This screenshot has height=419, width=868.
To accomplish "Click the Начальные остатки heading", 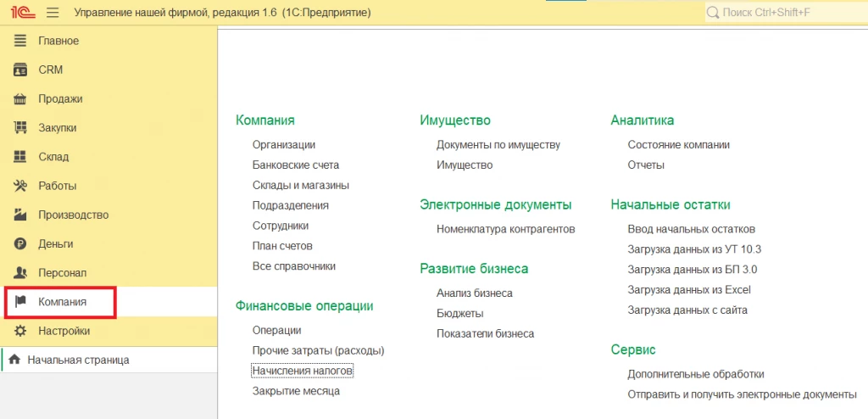I will tap(671, 205).
